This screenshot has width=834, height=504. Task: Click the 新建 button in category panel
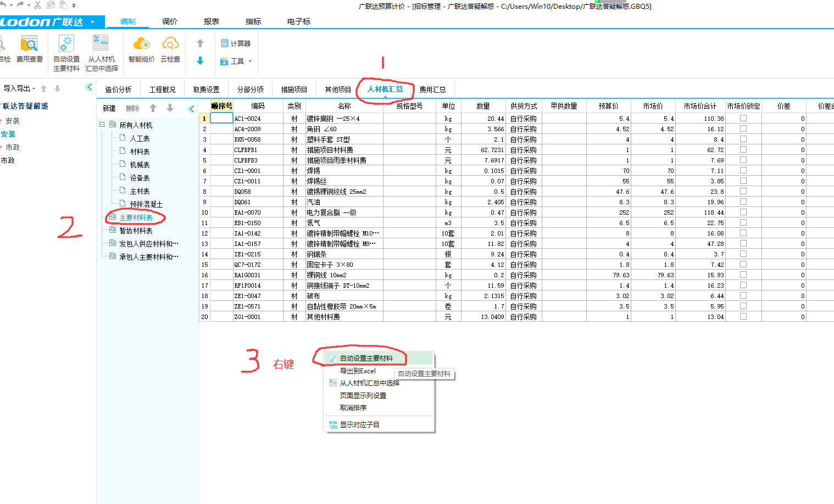109,108
